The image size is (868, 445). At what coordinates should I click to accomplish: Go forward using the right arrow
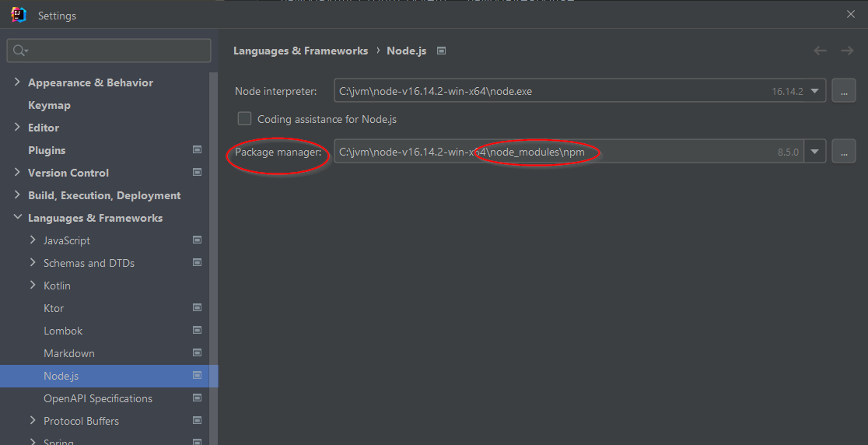[847, 51]
